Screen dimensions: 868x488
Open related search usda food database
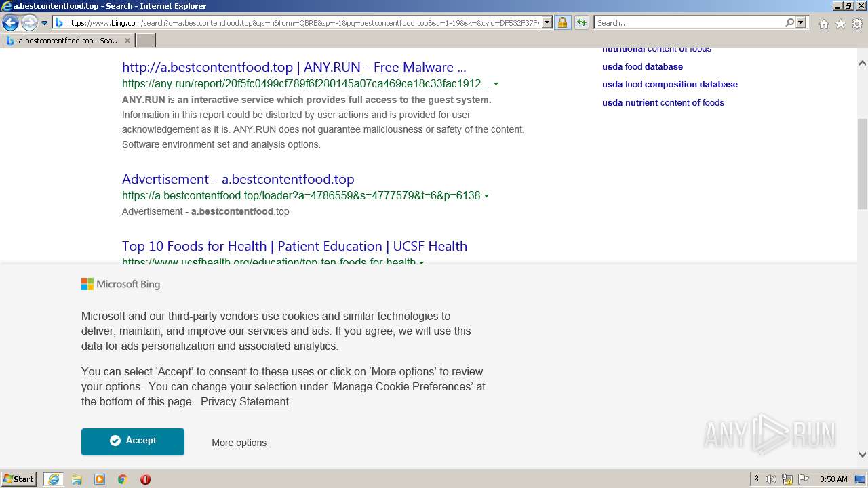pyautogui.click(x=642, y=66)
